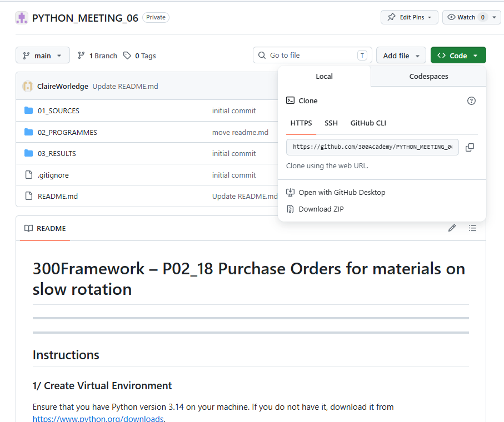Open the main branch dropdown

coord(43,55)
